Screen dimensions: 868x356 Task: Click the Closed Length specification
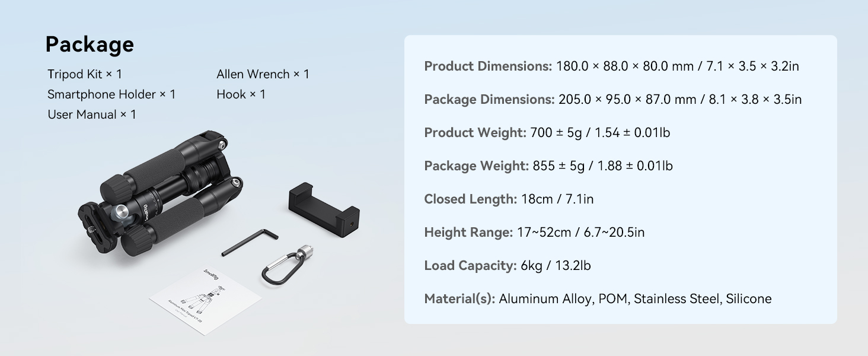click(x=509, y=199)
